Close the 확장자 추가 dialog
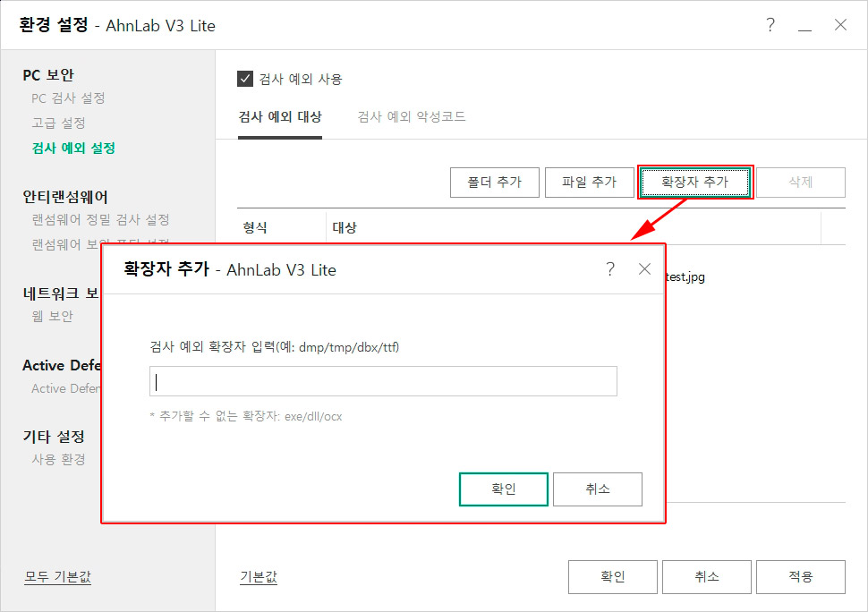 [x=644, y=269]
